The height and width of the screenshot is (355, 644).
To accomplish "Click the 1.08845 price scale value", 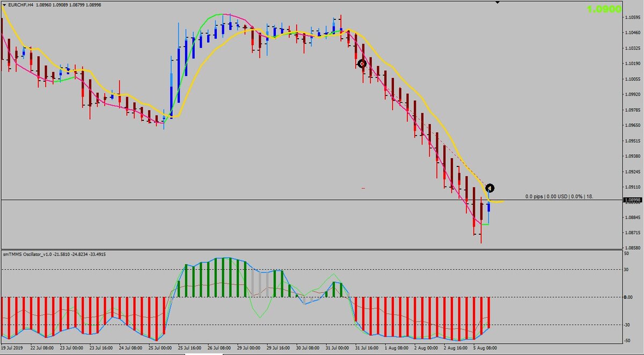I will [633, 218].
